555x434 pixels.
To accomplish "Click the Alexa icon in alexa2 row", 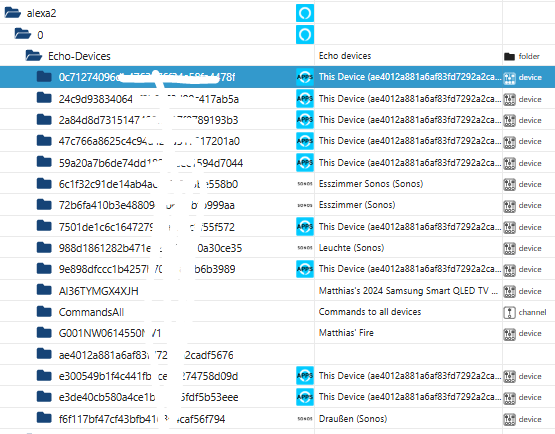I will click(305, 13).
